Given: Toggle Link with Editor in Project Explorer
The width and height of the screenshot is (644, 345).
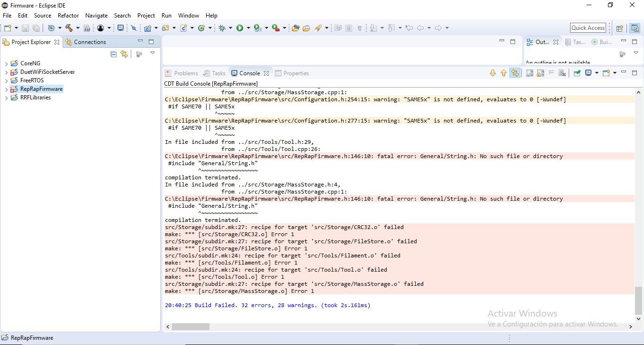Looking at the screenshot, I should (124, 54).
